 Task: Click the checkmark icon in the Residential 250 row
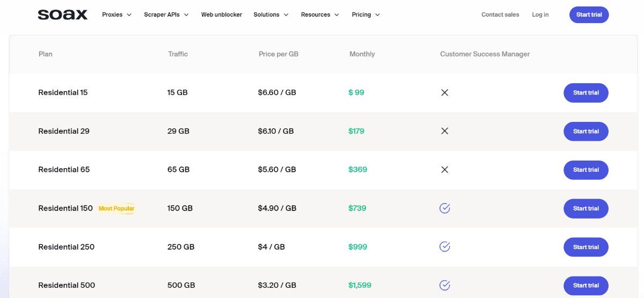[444, 247]
